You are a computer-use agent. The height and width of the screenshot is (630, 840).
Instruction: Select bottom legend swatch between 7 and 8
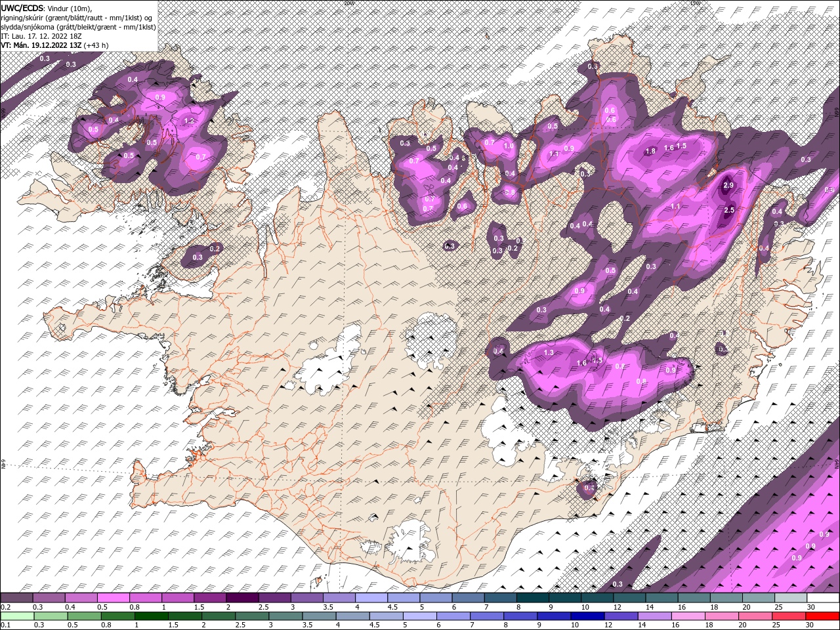(x=486, y=616)
